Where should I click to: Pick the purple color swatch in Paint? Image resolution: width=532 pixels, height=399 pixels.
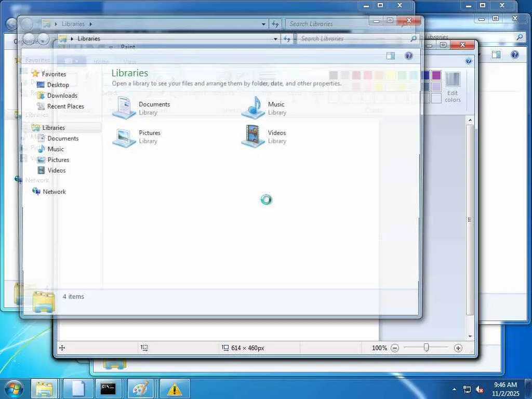(436, 75)
